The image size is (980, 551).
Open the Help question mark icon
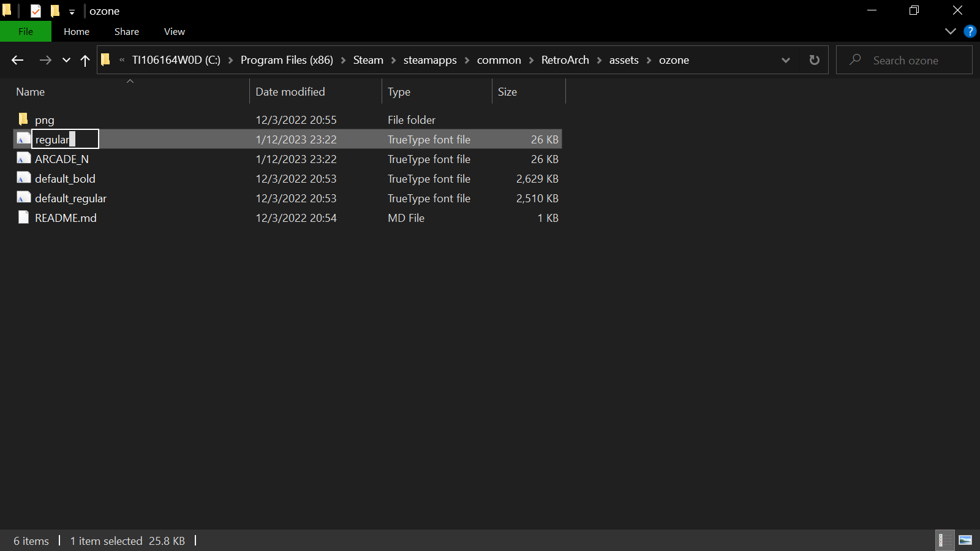click(x=970, y=31)
